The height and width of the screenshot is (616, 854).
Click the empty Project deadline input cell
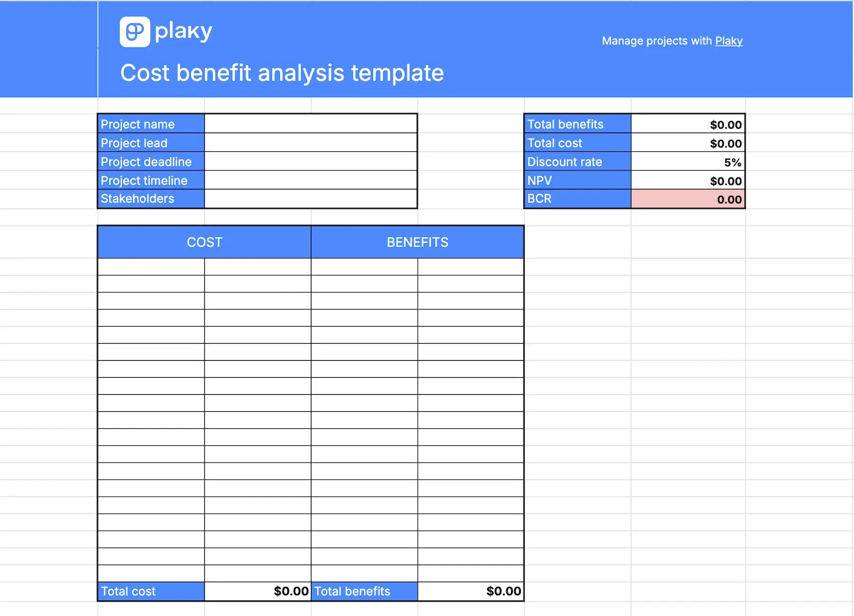(311, 161)
